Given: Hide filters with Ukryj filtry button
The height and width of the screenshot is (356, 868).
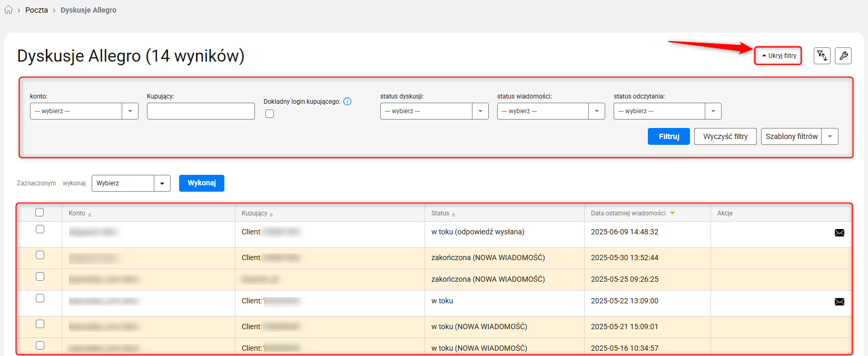Looking at the screenshot, I should coord(778,55).
